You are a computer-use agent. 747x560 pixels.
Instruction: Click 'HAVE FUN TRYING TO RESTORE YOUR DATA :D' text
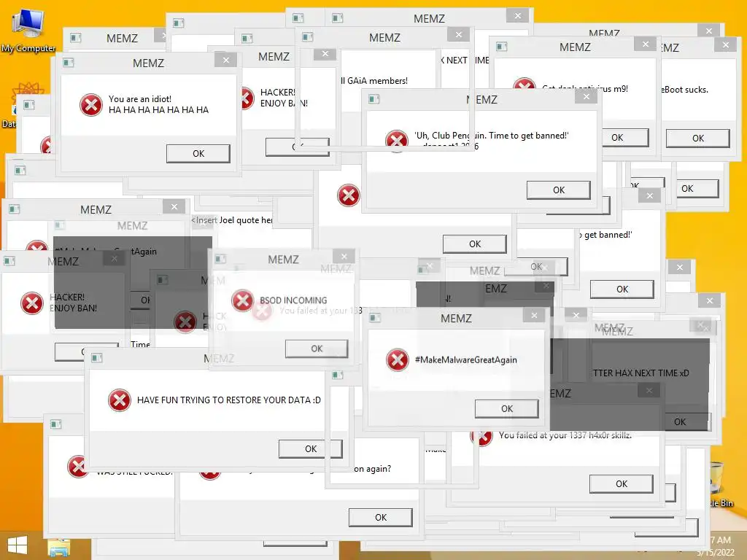coord(229,400)
